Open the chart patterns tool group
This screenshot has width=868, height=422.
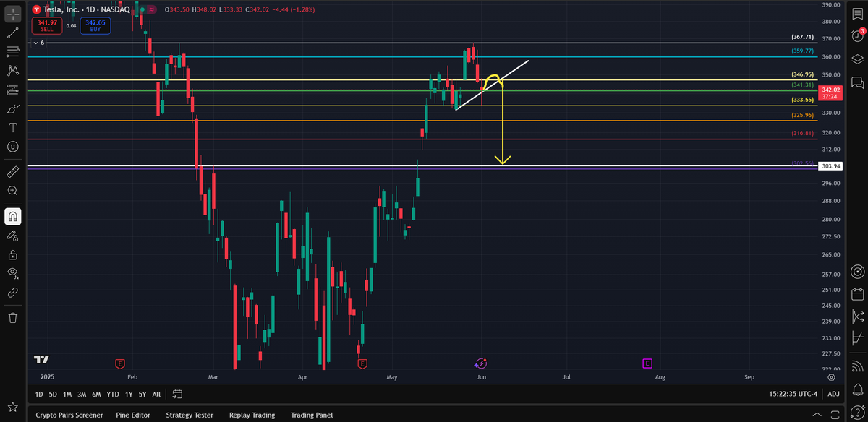[x=13, y=70]
